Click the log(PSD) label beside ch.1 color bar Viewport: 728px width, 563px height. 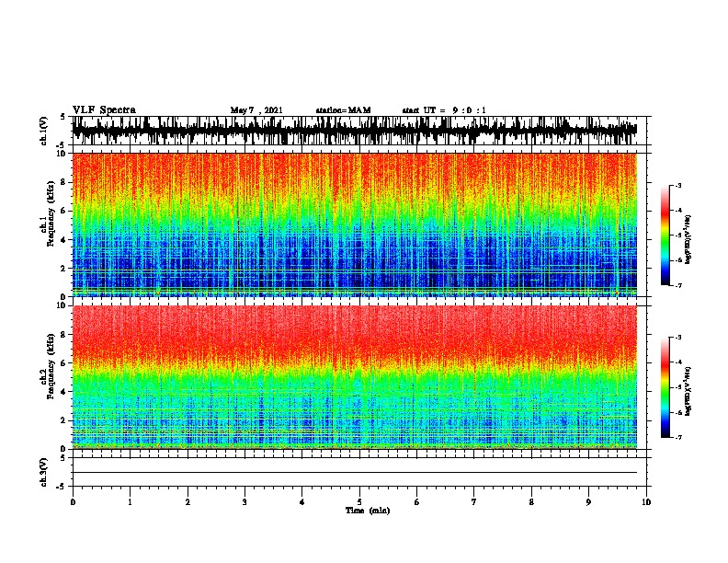688,239
